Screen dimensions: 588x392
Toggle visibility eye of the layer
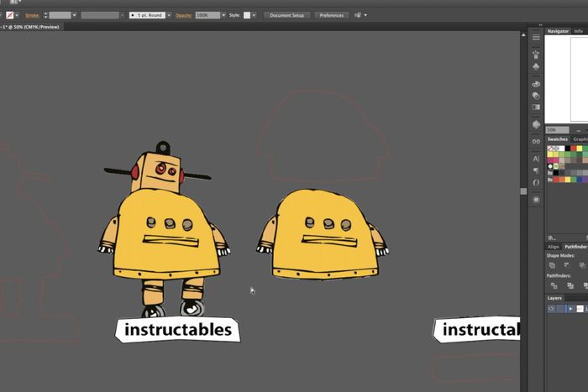(551, 309)
